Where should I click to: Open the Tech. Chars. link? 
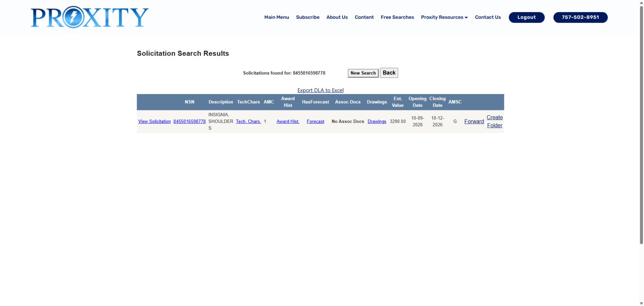pyautogui.click(x=248, y=122)
